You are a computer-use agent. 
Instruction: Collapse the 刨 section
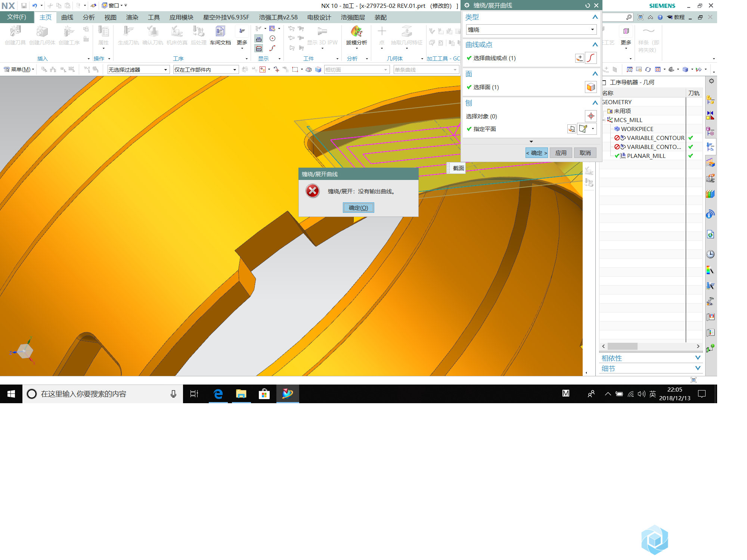(595, 103)
